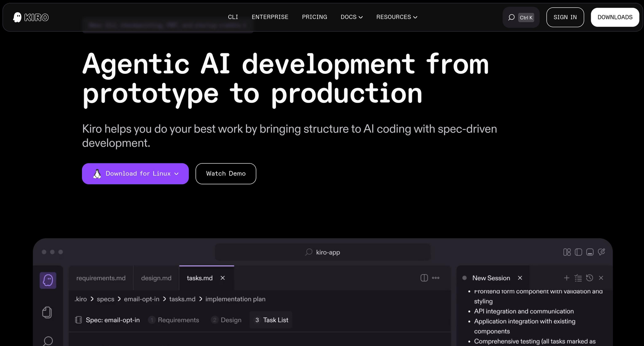Close the New Session tab
The height and width of the screenshot is (346, 644).
pyautogui.click(x=520, y=278)
